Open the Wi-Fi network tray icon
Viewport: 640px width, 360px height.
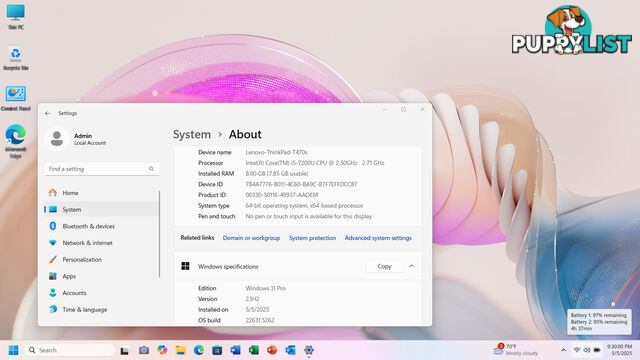(x=577, y=350)
